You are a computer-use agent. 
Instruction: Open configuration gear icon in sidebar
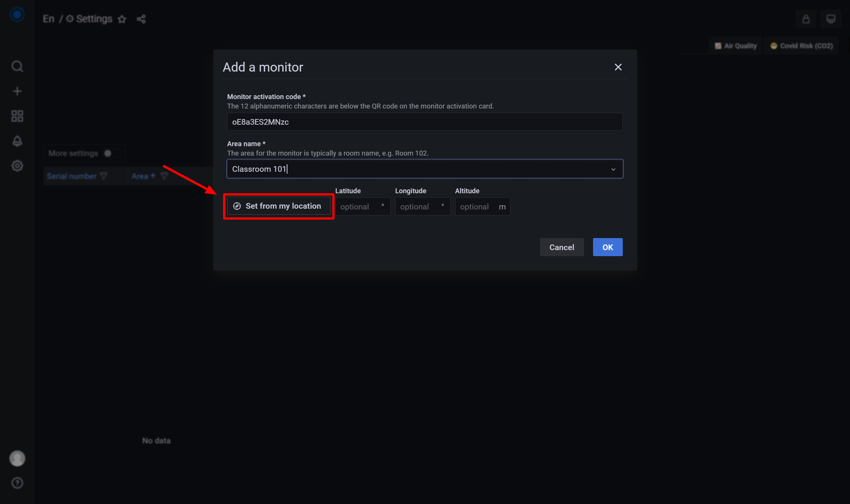click(17, 166)
